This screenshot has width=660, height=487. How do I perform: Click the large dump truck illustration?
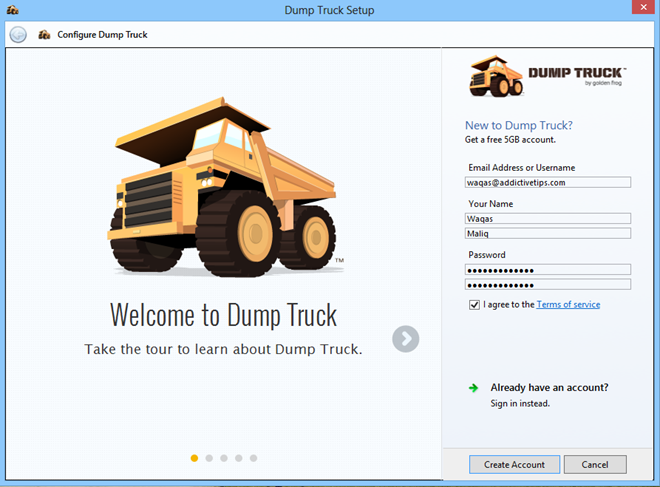(x=226, y=187)
